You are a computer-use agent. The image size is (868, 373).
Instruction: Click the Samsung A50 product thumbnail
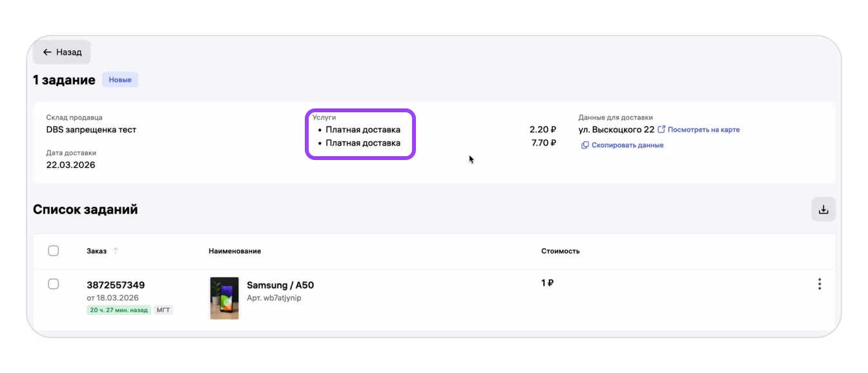coord(224,298)
